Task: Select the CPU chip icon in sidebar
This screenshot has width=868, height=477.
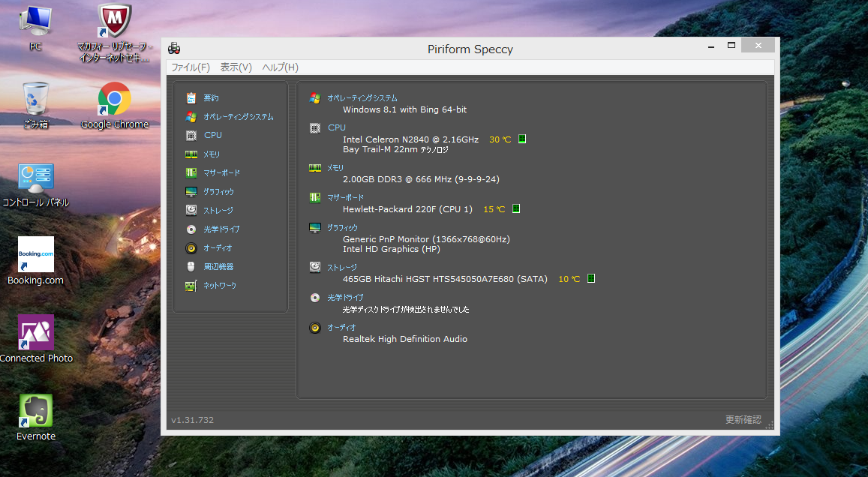Action: tap(191, 135)
